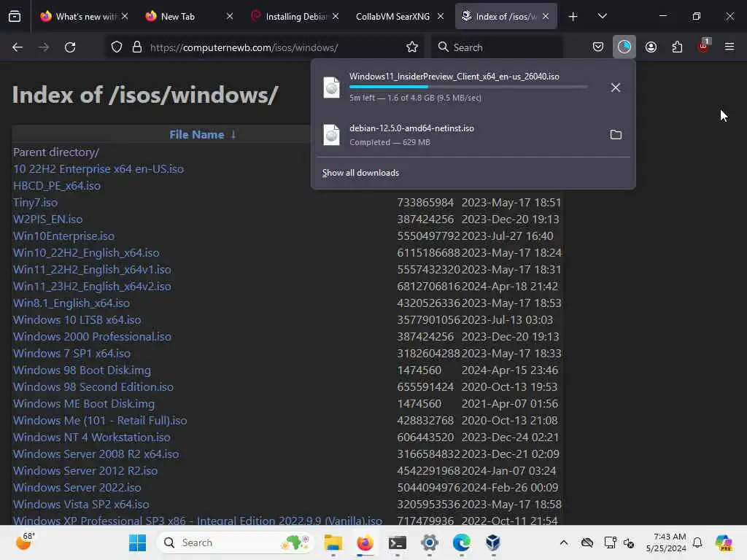Open the Firefox View tab overview button
The width and height of the screenshot is (747, 560).
(x=15, y=16)
